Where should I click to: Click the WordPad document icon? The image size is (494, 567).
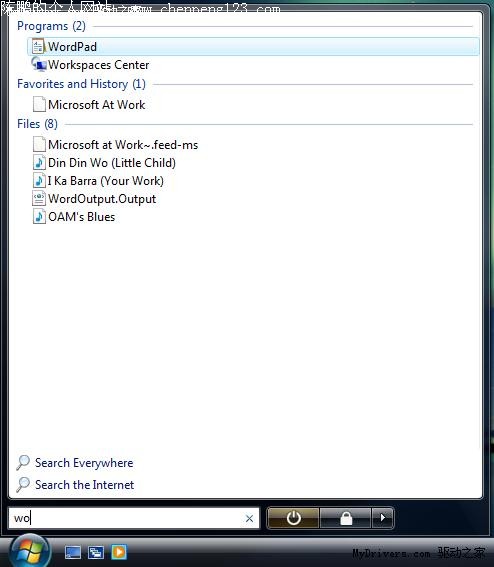pyautogui.click(x=38, y=47)
